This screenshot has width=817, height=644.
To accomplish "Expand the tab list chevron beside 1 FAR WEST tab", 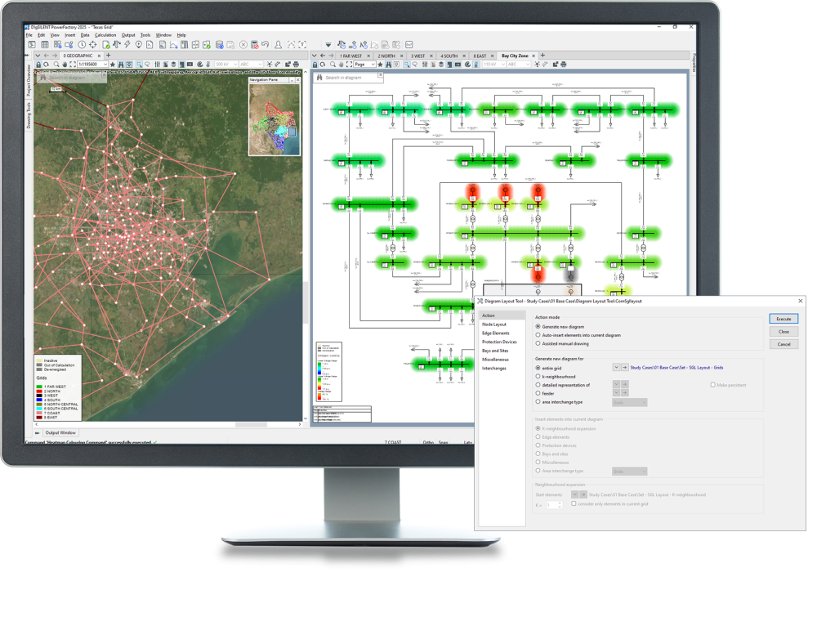I will coord(315,56).
